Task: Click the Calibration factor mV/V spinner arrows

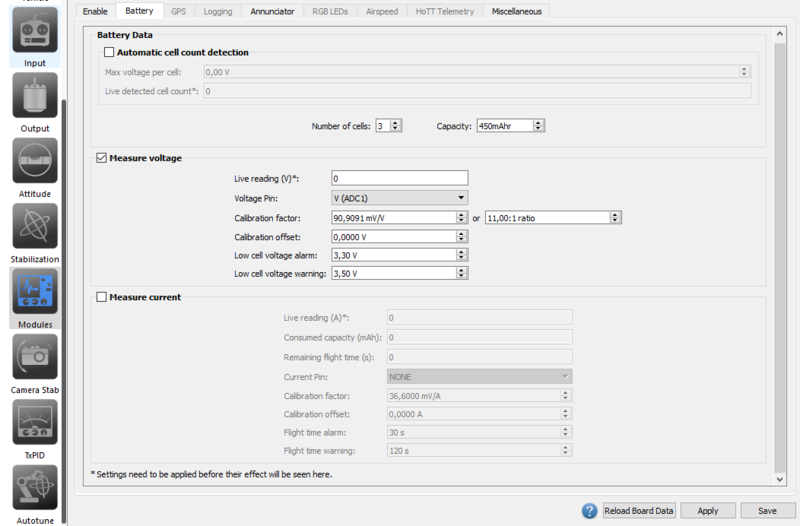Action: (461, 218)
